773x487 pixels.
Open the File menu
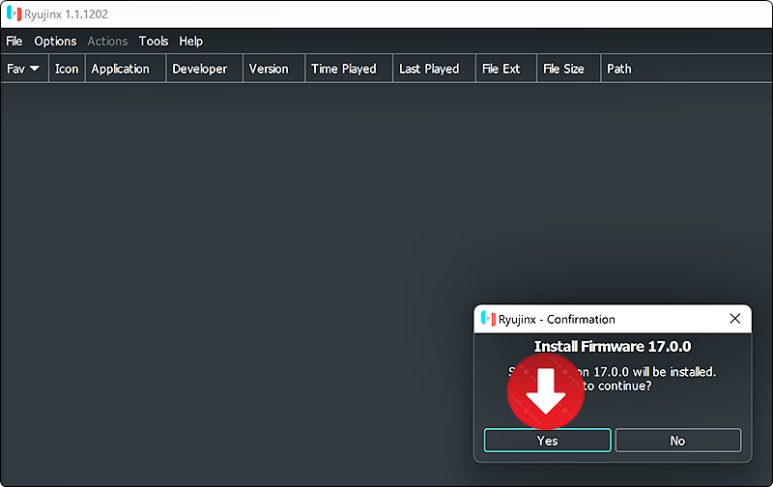(x=14, y=41)
